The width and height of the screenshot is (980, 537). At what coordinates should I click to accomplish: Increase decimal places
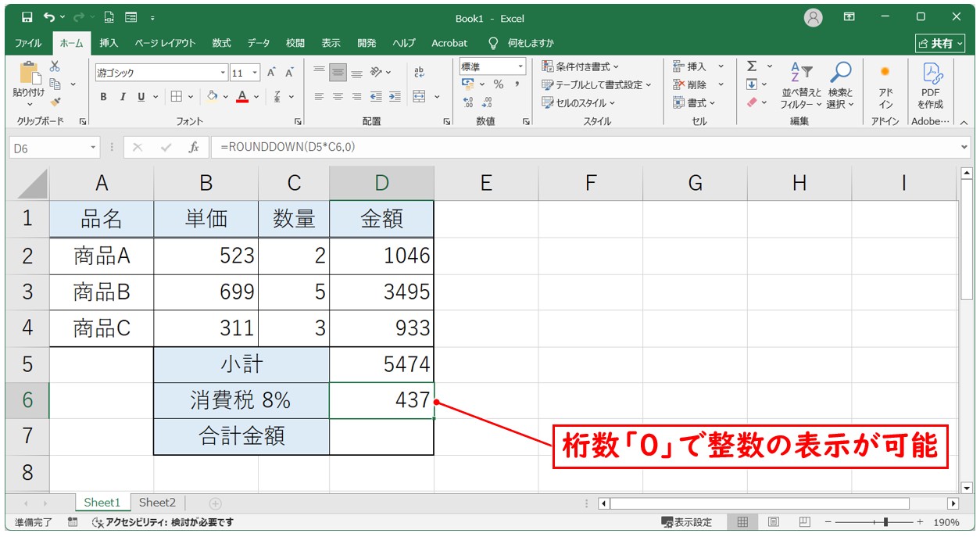coord(468,102)
